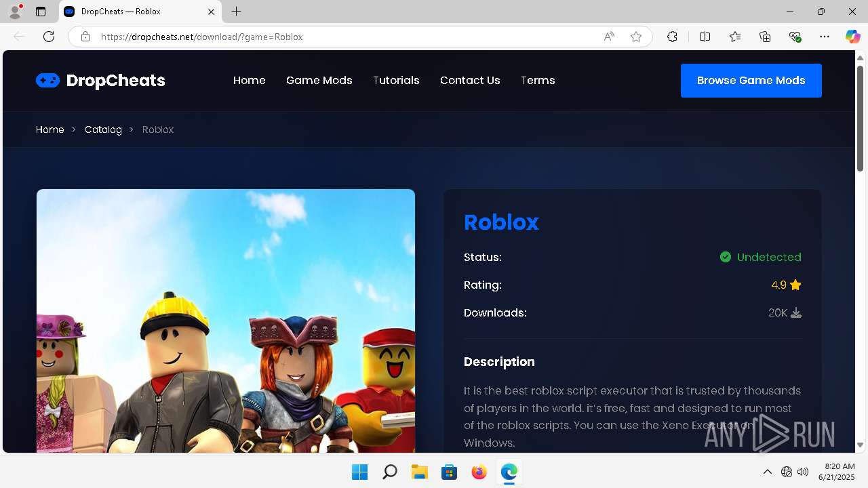Click Microsoft Edge taskbar icon
Viewport: 868px width, 488px height.
pyautogui.click(x=509, y=472)
